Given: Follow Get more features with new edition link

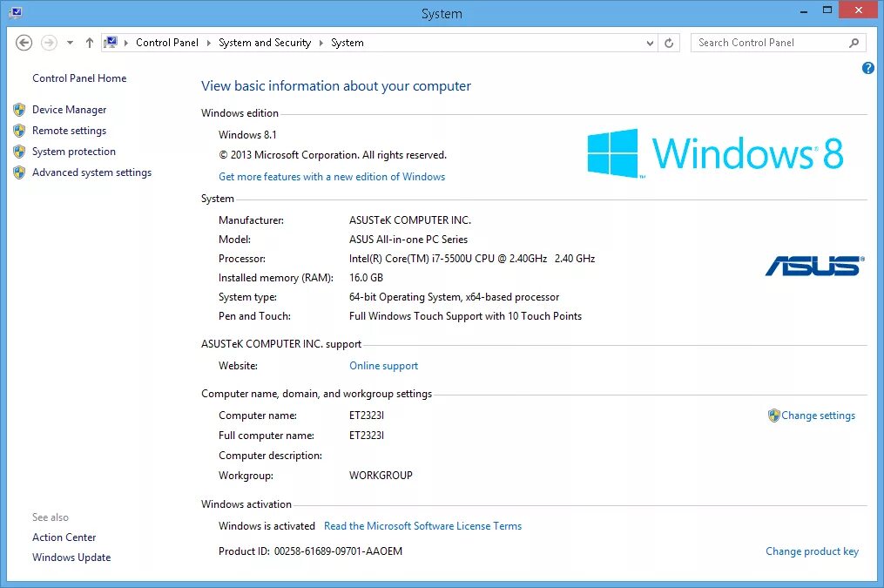Looking at the screenshot, I should [x=332, y=177].
